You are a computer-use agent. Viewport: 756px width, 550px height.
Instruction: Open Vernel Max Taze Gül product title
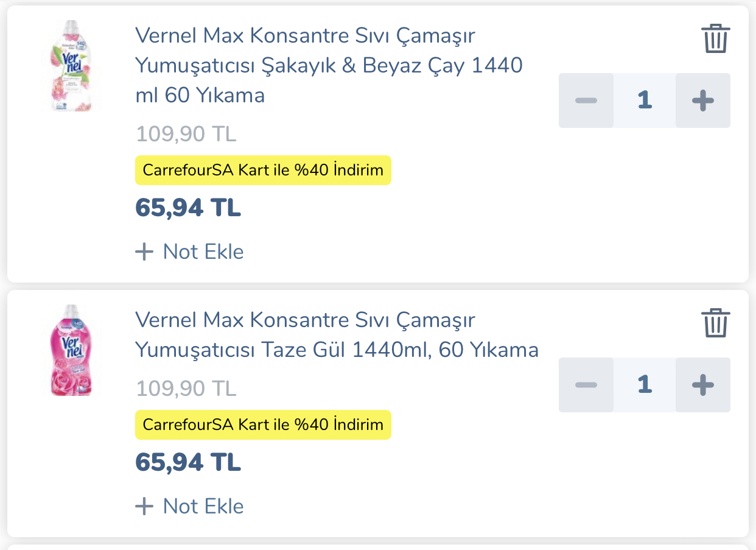click(337, 335)
